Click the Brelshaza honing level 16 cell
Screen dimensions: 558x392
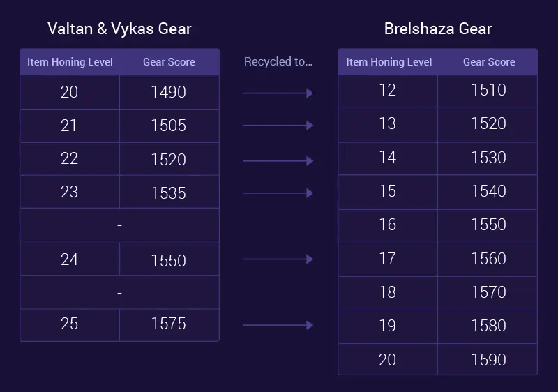pos(388,226)
